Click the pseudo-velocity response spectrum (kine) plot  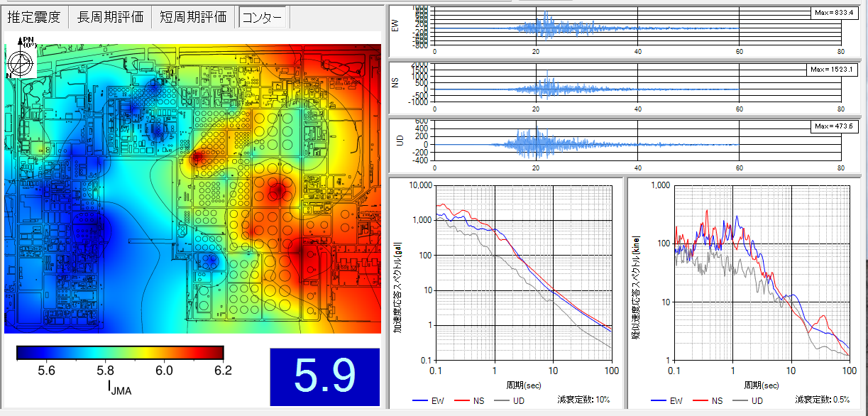[761, 273]
